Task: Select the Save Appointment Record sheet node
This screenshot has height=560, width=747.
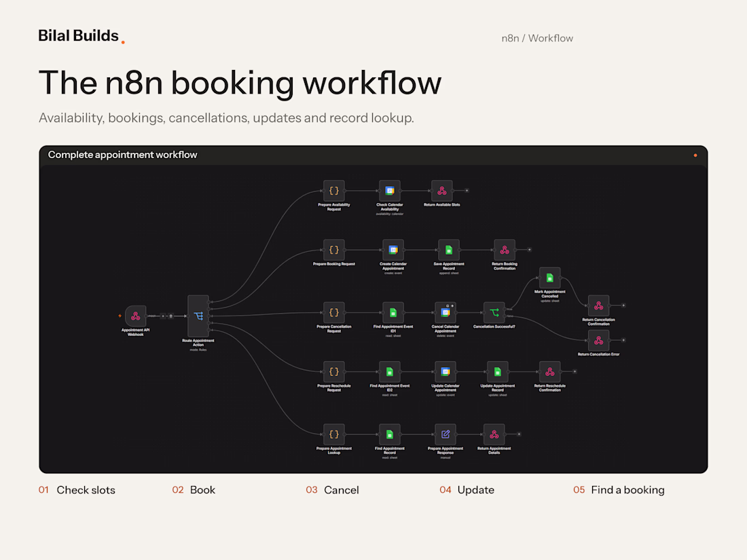Action: click(449, 250)
